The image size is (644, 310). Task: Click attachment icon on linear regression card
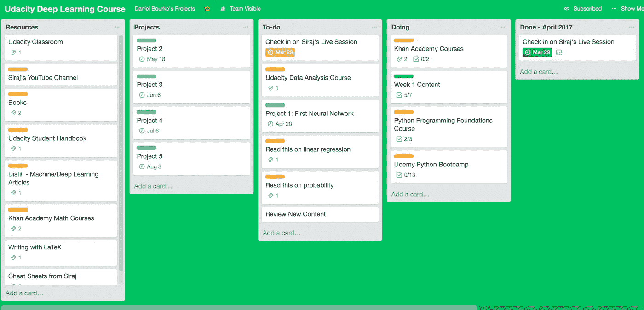pos(270,160)
